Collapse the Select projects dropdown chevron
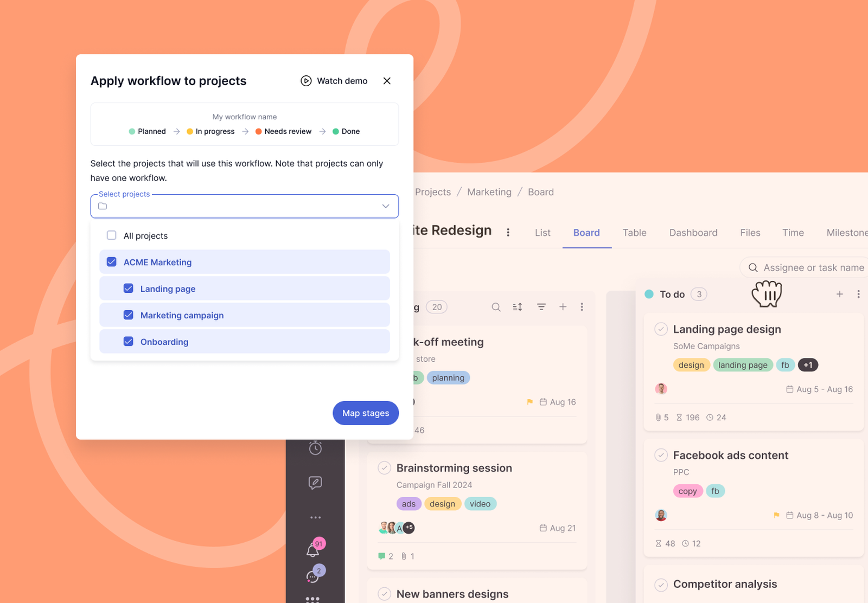This screenshot has width=868, height=603. 386,206
